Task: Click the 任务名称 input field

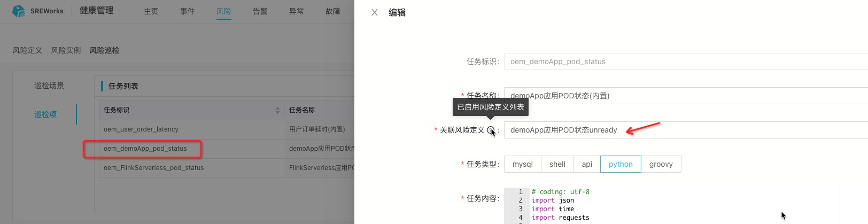Action: [x=684, y=96]
